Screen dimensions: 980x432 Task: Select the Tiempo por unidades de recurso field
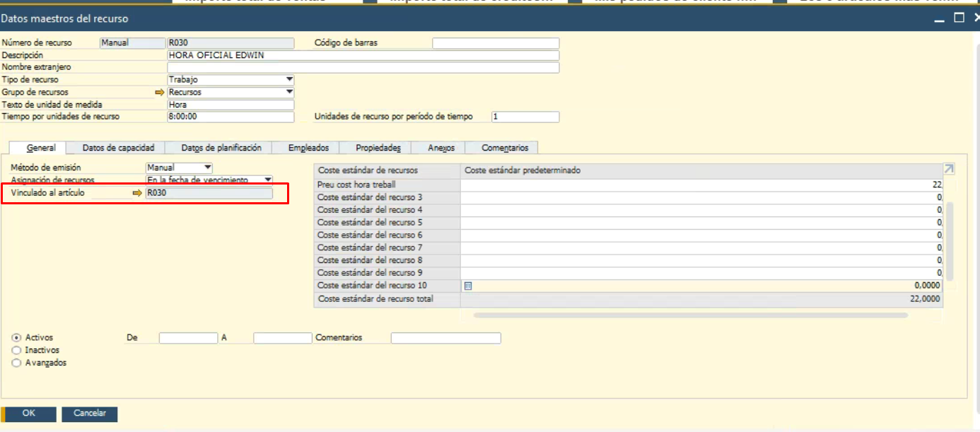(x=231, y=117)
